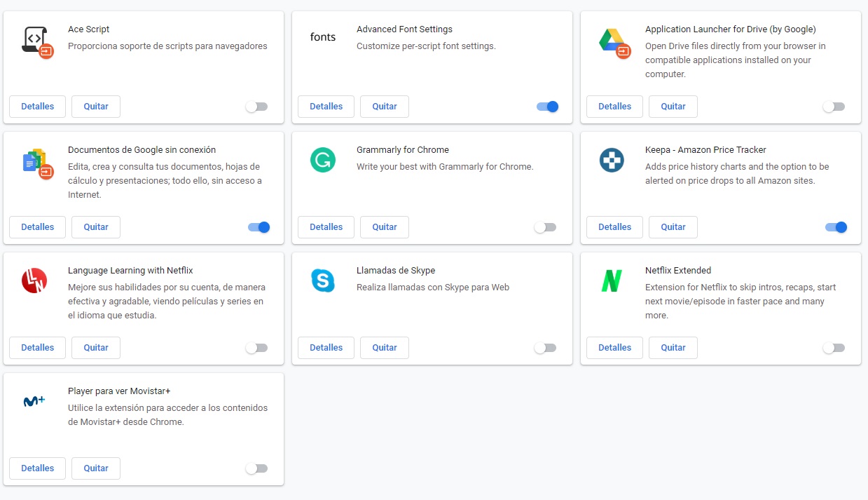Viewport: 868px width, 500px height.
Task: Remove Grammarly for Chrome via Quitar
Action: (x=385, y=227)
